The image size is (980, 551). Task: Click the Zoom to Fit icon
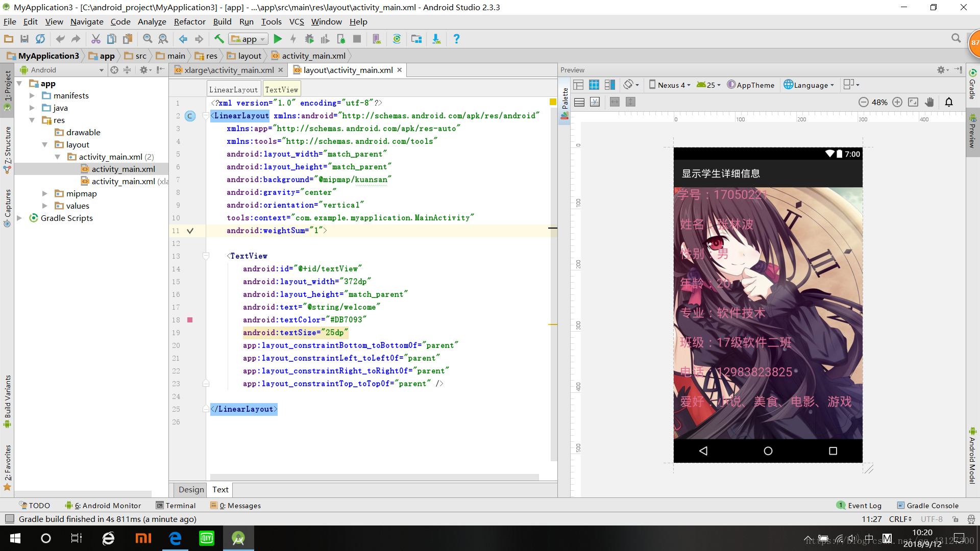click(x=913, y=102)
